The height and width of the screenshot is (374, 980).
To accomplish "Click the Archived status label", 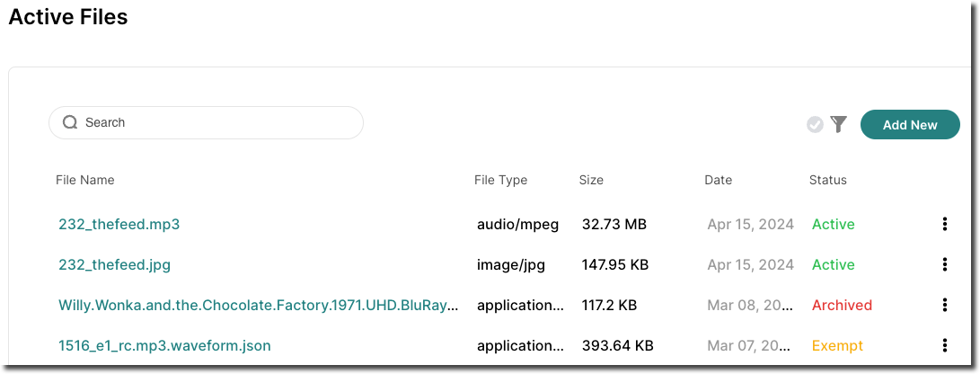I will pos(842,305).
